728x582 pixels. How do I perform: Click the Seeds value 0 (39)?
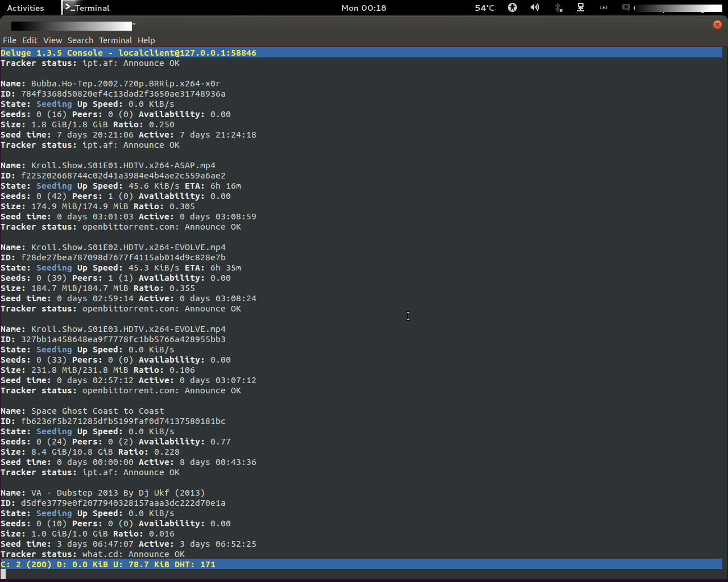[52, 278]
